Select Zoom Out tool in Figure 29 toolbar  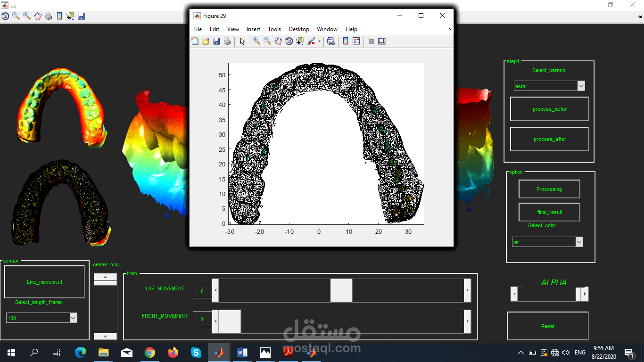point(267,41)
